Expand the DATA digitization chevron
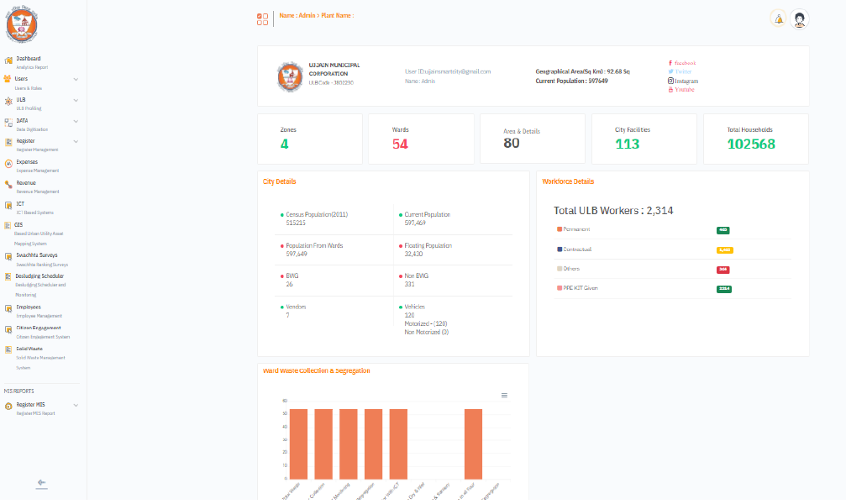The height and width of the screenshot is (504, 846). [76, 122]
